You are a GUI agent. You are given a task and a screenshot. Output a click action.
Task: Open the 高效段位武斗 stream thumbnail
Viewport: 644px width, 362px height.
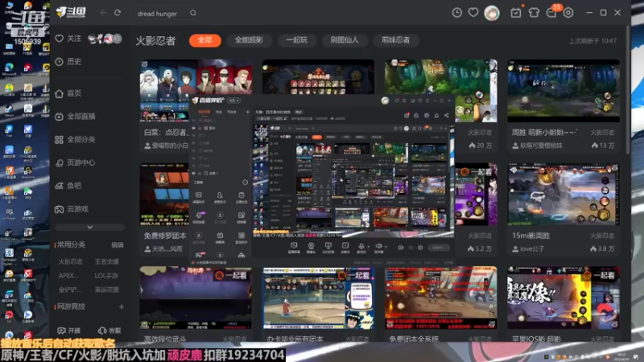(196, 298)
